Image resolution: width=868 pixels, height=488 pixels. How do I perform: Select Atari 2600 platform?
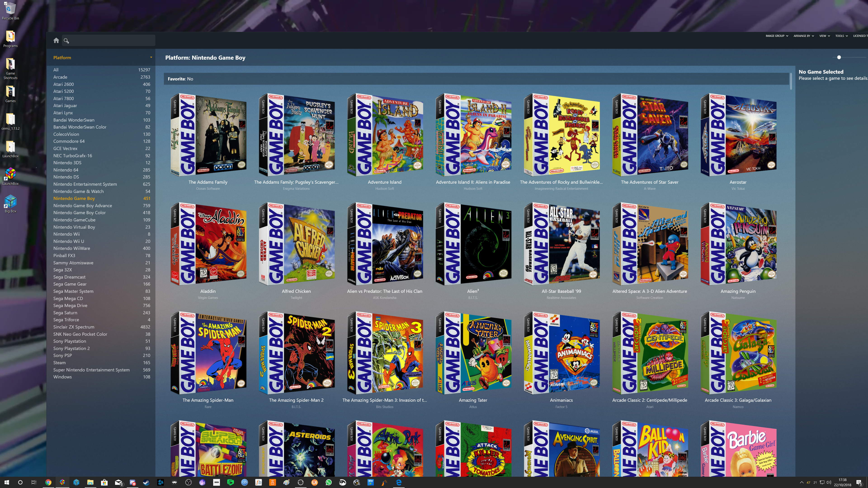(x=101, y=84)
